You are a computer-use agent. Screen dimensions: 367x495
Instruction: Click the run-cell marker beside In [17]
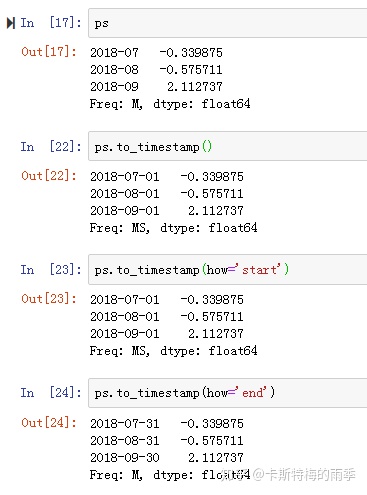coord(11,23)
